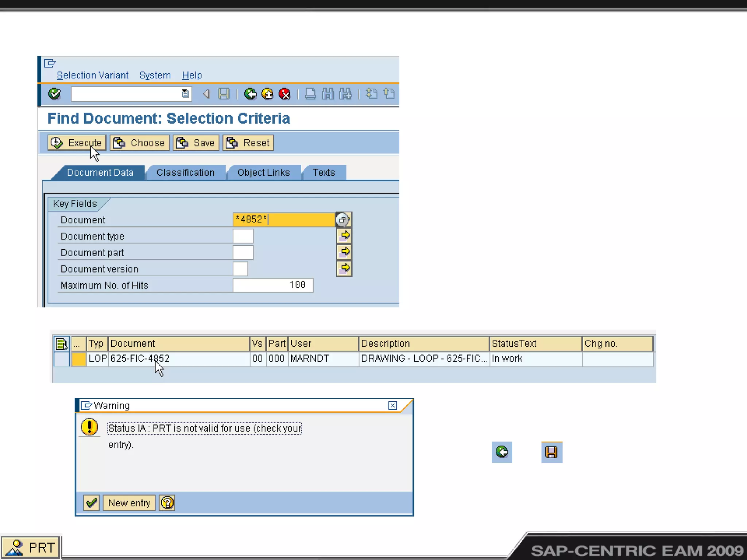This screenshot has width=747, height=560.
Task: Click the Maximum No. of Hits field
Action: pyautogui.click(x=272, y=285)
